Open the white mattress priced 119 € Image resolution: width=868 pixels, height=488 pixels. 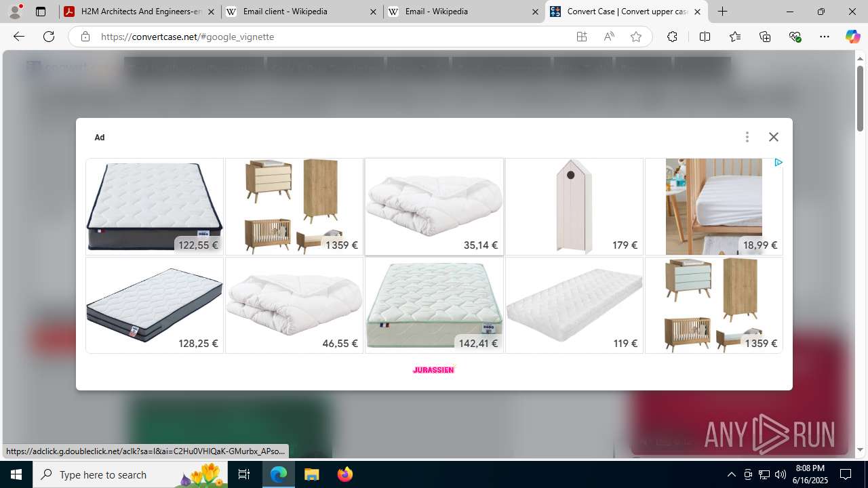[574, 305]
